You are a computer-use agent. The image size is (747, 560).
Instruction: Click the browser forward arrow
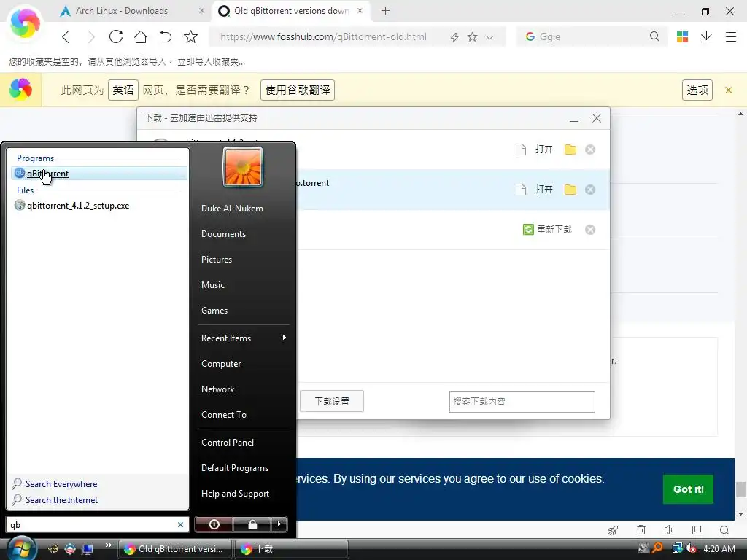(x=90, y=36)
